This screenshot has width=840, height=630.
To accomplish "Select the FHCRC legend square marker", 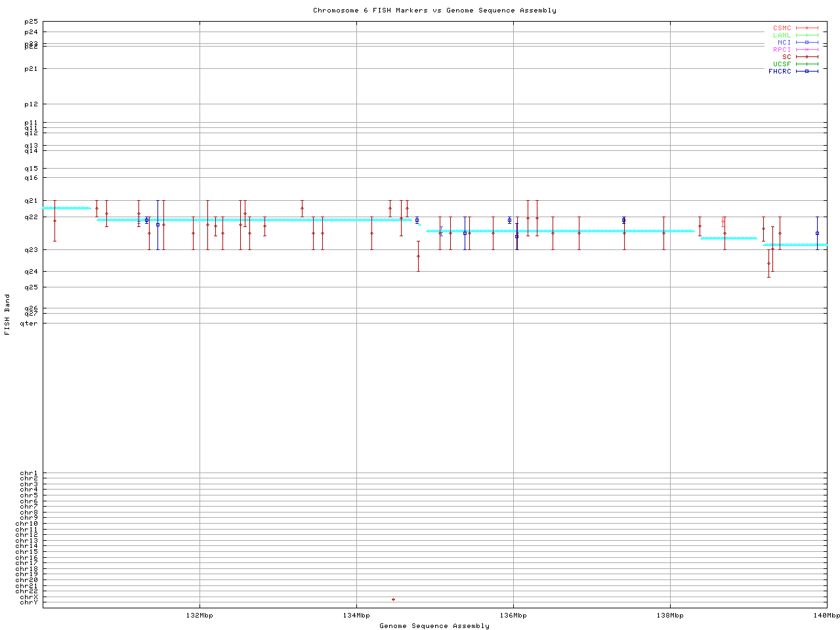I will tap(807, 72).
